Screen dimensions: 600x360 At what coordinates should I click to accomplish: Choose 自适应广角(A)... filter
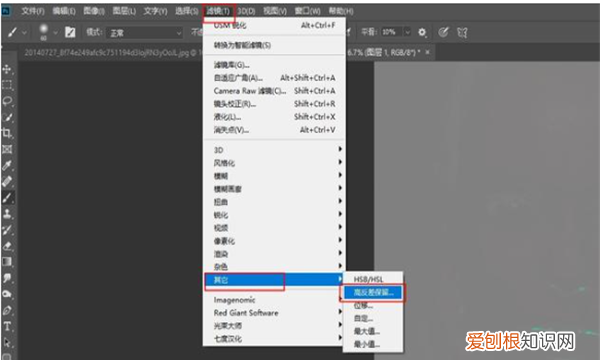tap(274, 78)
